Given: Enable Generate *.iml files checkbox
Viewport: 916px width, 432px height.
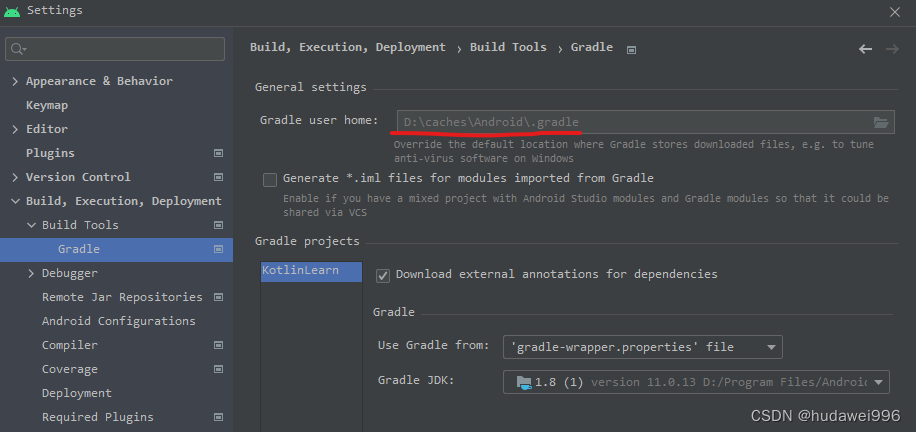Looking at the screenshot, I should (x=269, y=179).
